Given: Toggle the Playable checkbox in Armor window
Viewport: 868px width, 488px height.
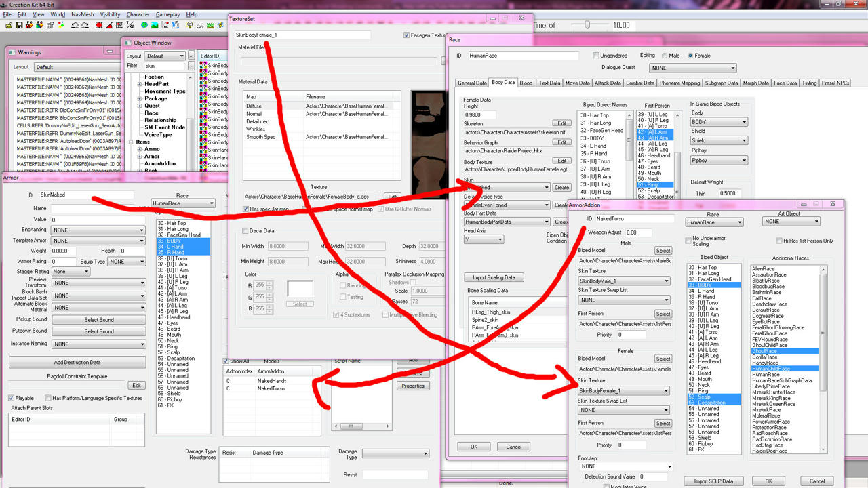Looking at the screenshot, I should pyautogui.click(x=11, y=398).
